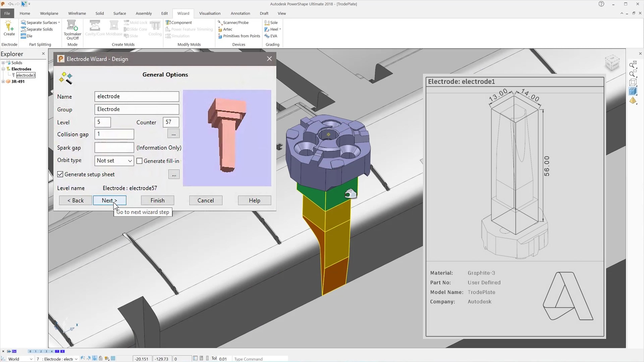The image size is (644, 362).
Task: Switch to the Annotation tab
Action: click(240, 13)
